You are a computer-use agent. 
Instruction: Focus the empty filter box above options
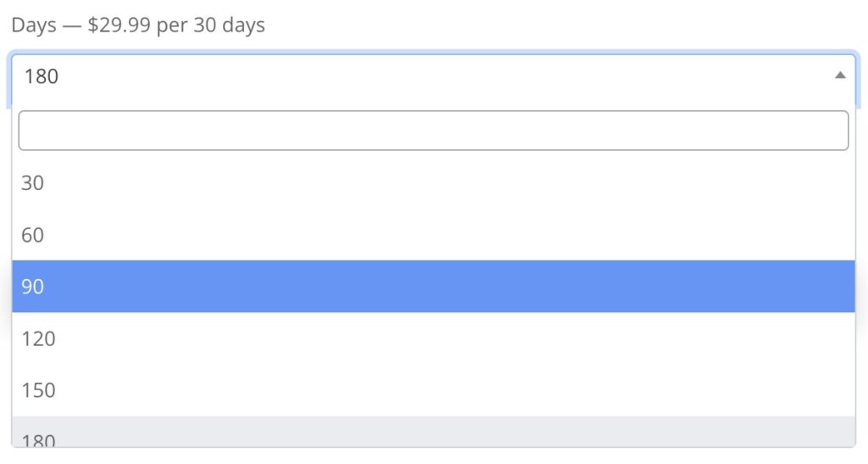[433, 131]
